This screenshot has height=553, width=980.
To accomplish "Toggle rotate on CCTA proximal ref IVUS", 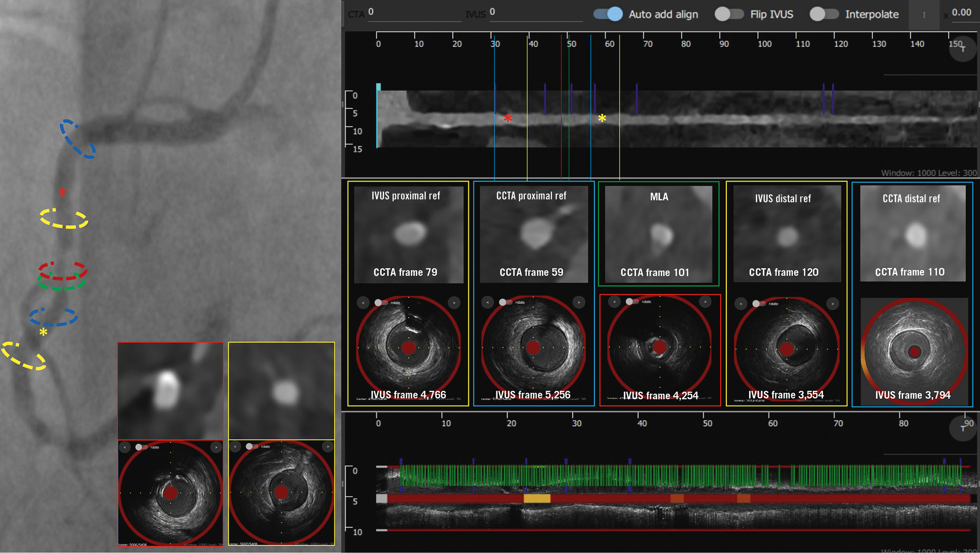I will [506, 302].
